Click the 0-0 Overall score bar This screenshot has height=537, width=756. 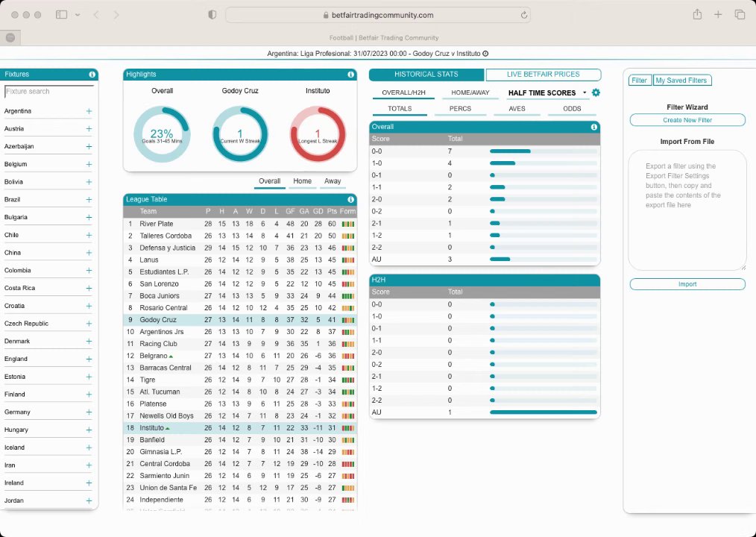tap(544, 151)
